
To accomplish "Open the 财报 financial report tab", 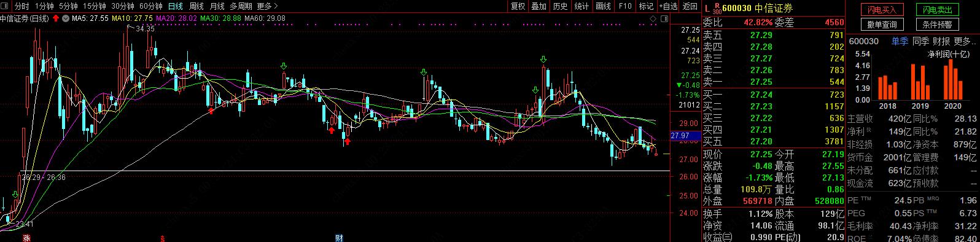I will pos(941,41).
